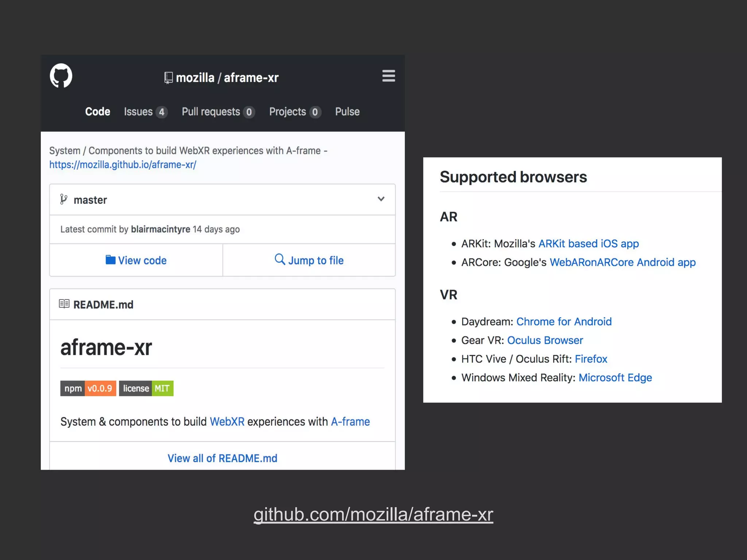Click the VR section heading
This screenshot has height=560, width=747.
448,295
